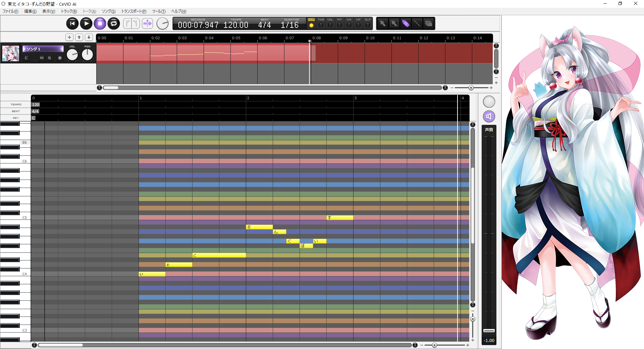644x349 pixels.
Task: Move track down with the down-arrow button
Action: coord(89,37)
